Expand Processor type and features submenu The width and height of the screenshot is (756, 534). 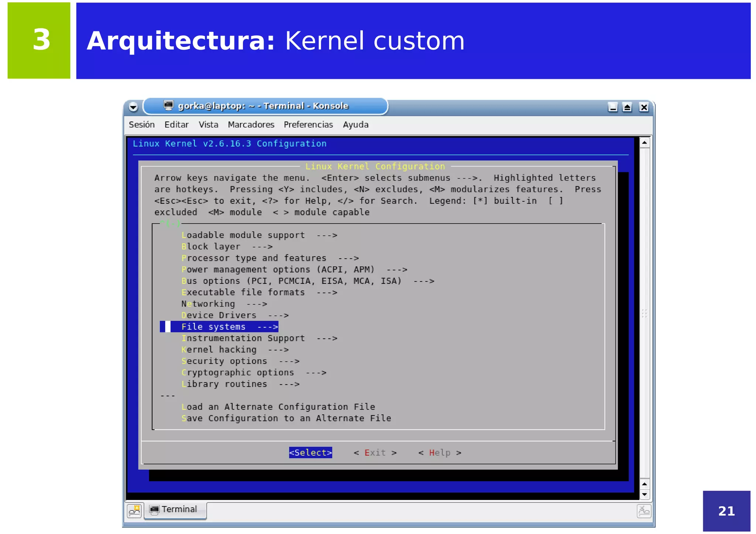[270, 258]
